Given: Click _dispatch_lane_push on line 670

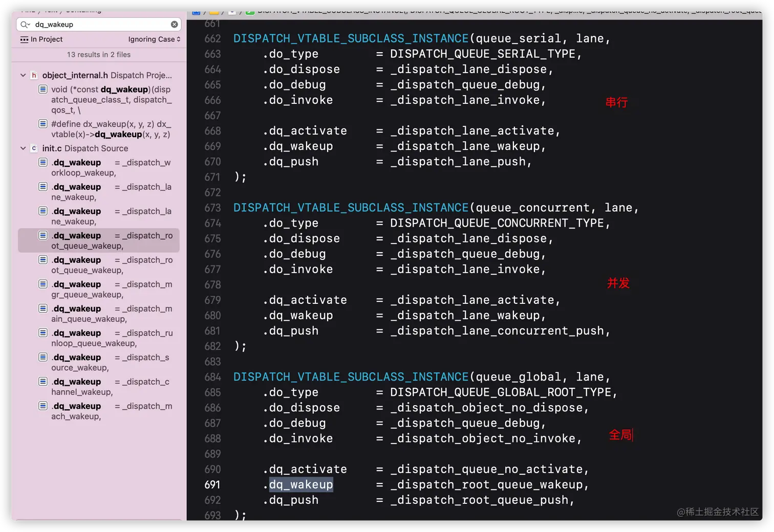Looking at the screenshot, I should pyautogui.click(x=457, y=162).
